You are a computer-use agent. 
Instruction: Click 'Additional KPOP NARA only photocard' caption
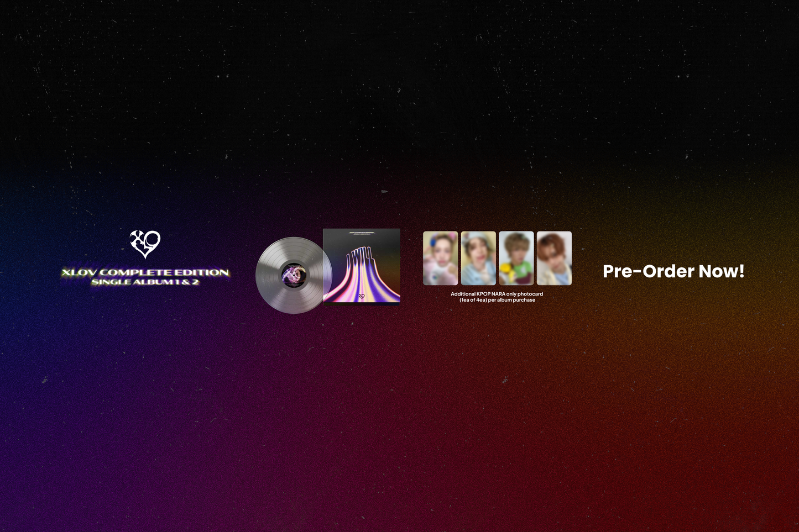point(497,294)
